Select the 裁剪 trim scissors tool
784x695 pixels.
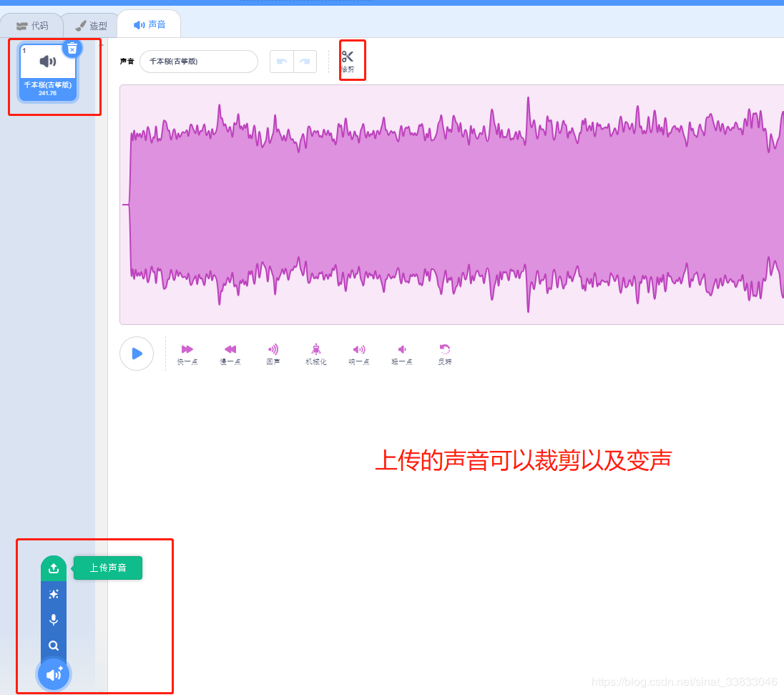click(x=348, y=59)
